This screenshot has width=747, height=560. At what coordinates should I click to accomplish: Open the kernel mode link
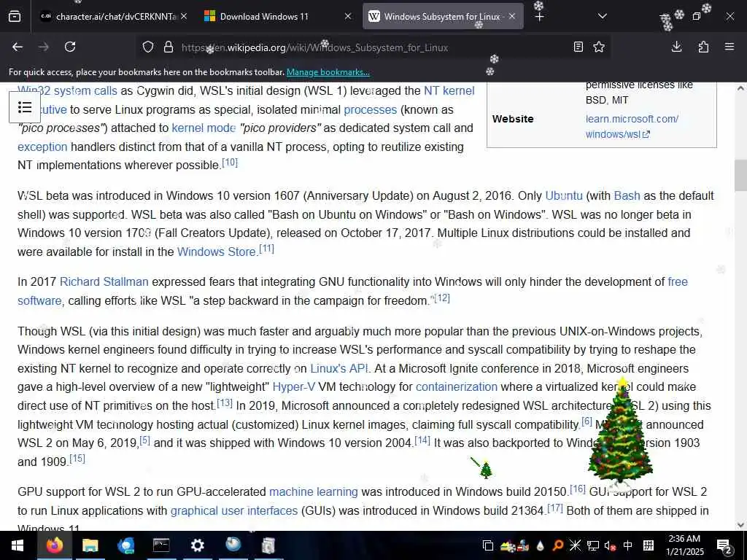pos(204,128)
